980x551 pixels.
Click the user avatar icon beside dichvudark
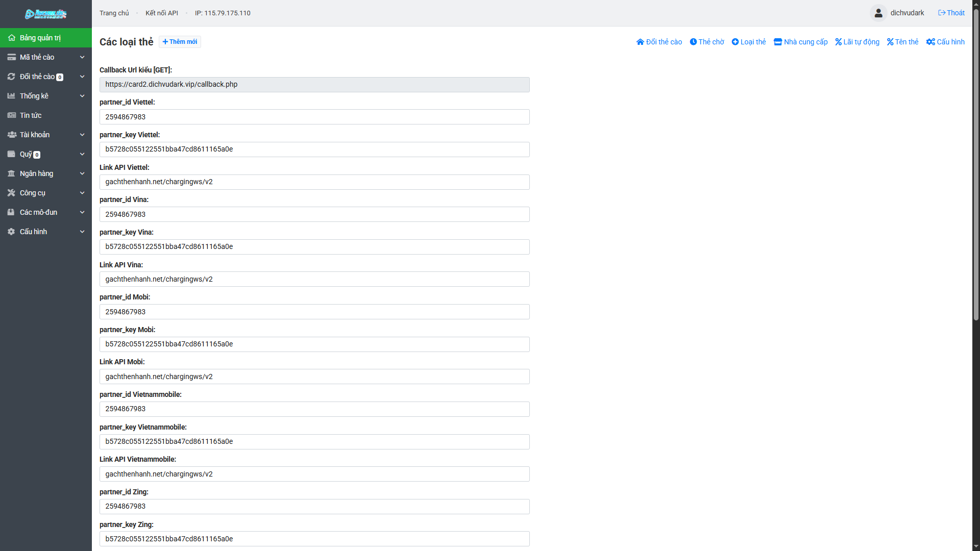[878, 13]
